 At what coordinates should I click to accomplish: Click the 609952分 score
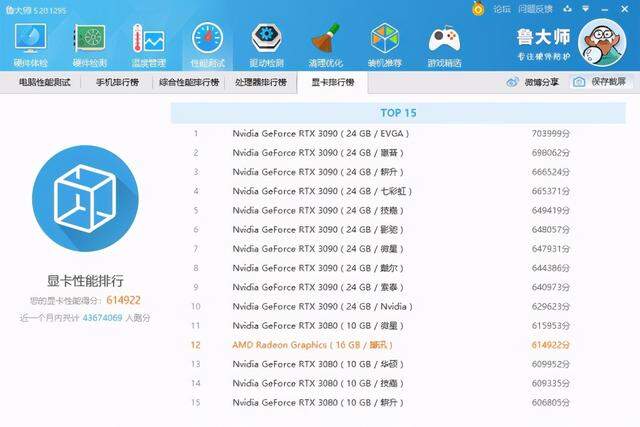551,364
